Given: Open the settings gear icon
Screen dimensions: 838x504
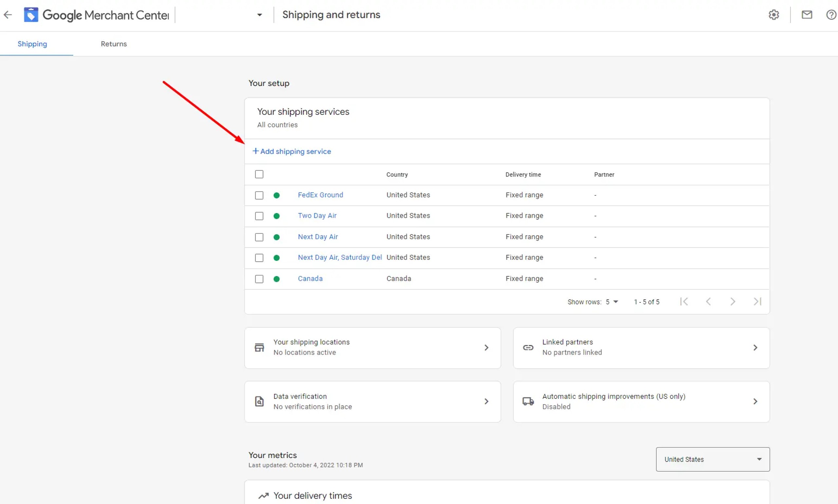Looking at the screenshot, I should click(x=774, y=15).
